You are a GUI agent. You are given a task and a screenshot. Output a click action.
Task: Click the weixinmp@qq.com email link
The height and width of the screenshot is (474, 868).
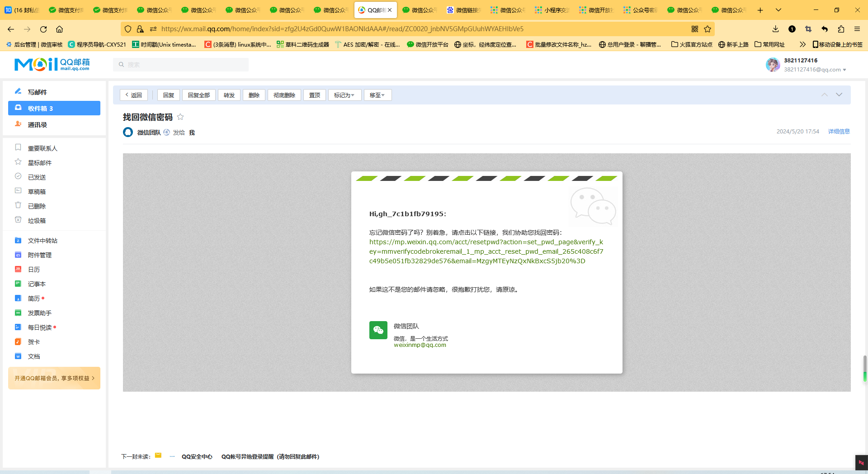click(x=420, y=345)
